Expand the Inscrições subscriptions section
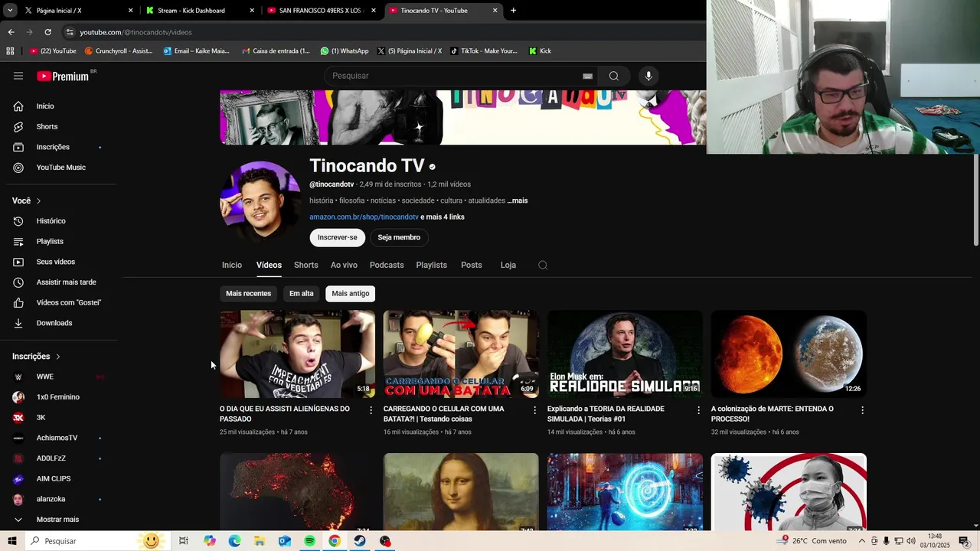Screen dimensions: 980x551 click(x=36, y=357)
